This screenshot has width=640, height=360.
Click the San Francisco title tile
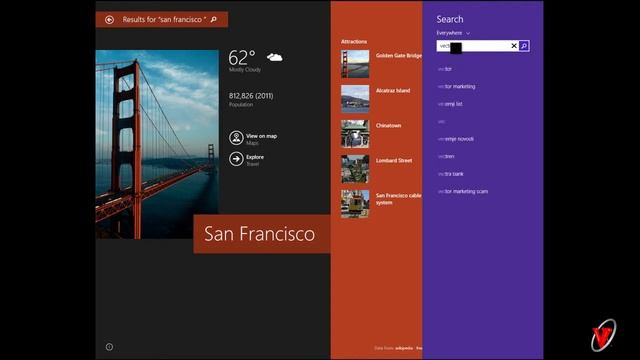(x=262, y=234)
